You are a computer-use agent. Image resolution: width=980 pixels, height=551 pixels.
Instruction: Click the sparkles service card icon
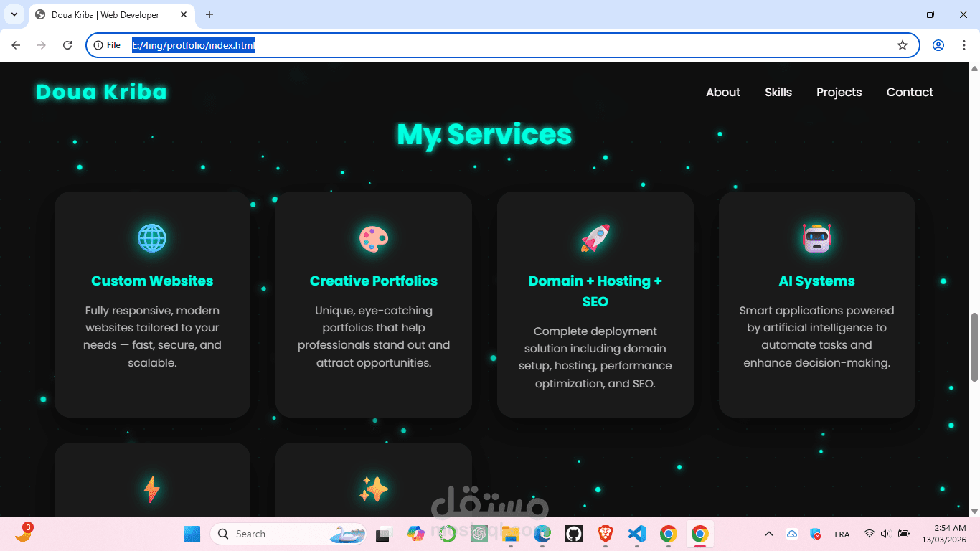pyautogui.click(x=374, y=490)
